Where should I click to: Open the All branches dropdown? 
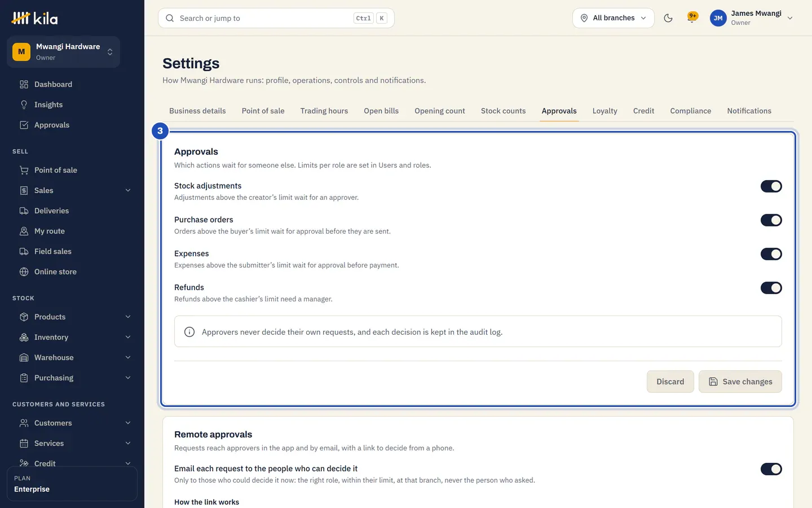[x=614, y=18]
